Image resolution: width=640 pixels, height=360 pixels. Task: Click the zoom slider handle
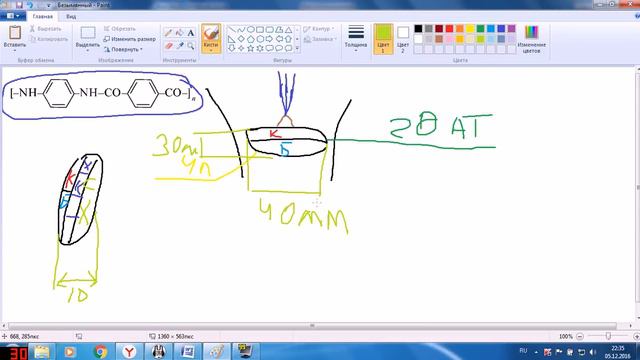608,336
